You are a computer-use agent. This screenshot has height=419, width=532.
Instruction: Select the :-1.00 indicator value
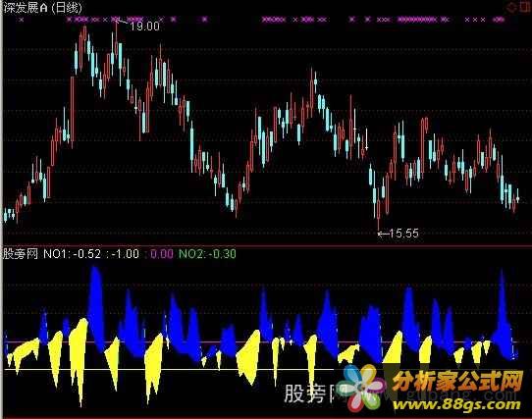[123, 254]
